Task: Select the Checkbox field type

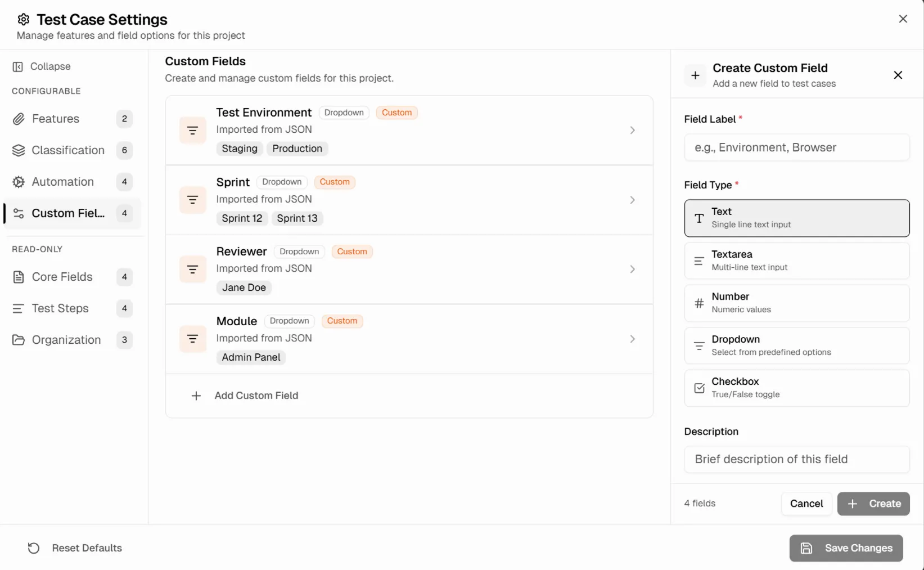Action: (796, 388)
